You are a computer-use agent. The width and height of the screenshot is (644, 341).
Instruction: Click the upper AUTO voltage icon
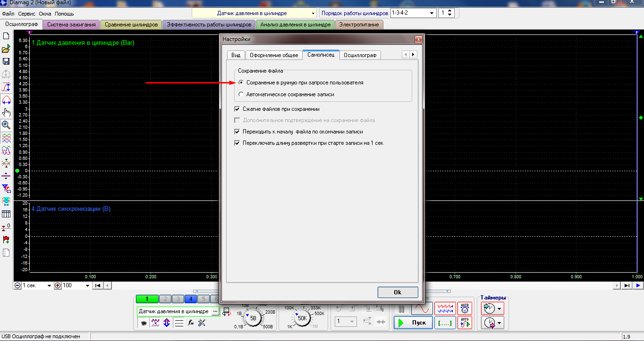pyautogui.click(x=465, y=308)
